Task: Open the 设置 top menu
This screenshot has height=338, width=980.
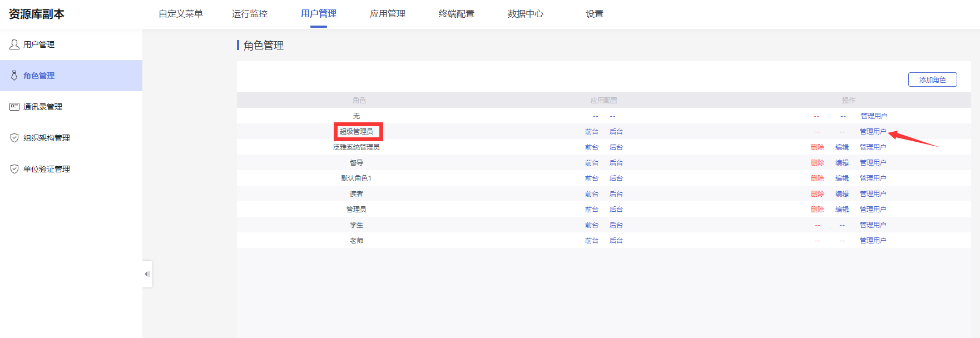Action: click(x=595, y=14)
